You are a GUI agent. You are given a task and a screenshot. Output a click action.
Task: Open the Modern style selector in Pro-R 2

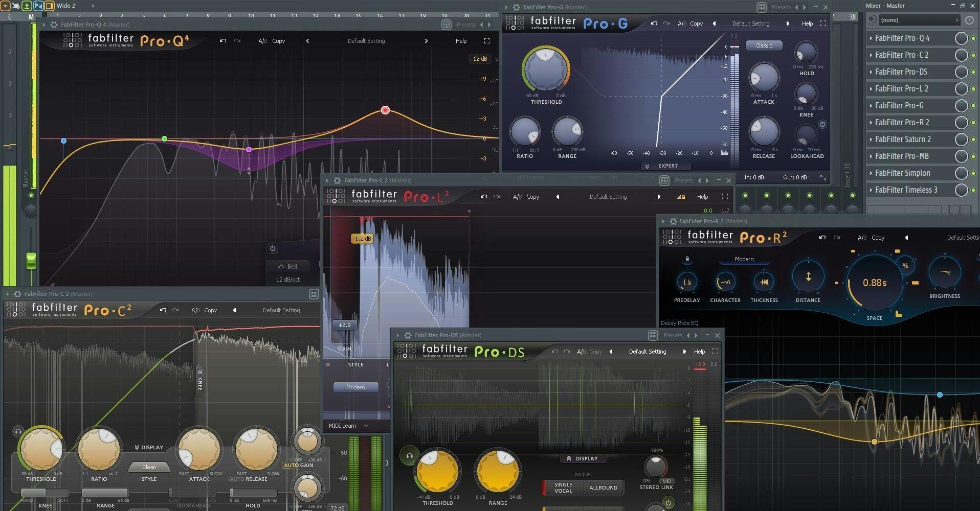coord(744,259)
